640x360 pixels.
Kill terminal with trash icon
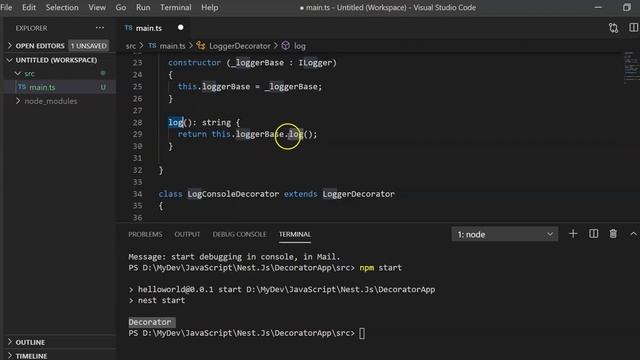613,234
